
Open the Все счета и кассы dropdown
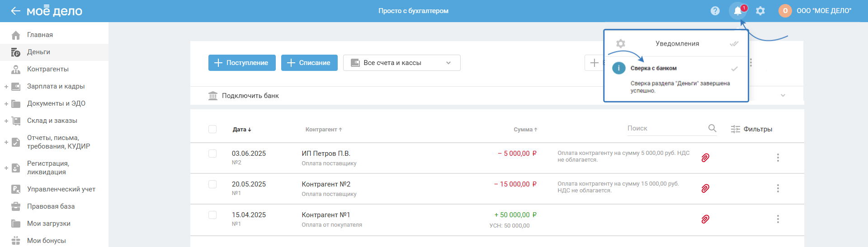[401, 63]
